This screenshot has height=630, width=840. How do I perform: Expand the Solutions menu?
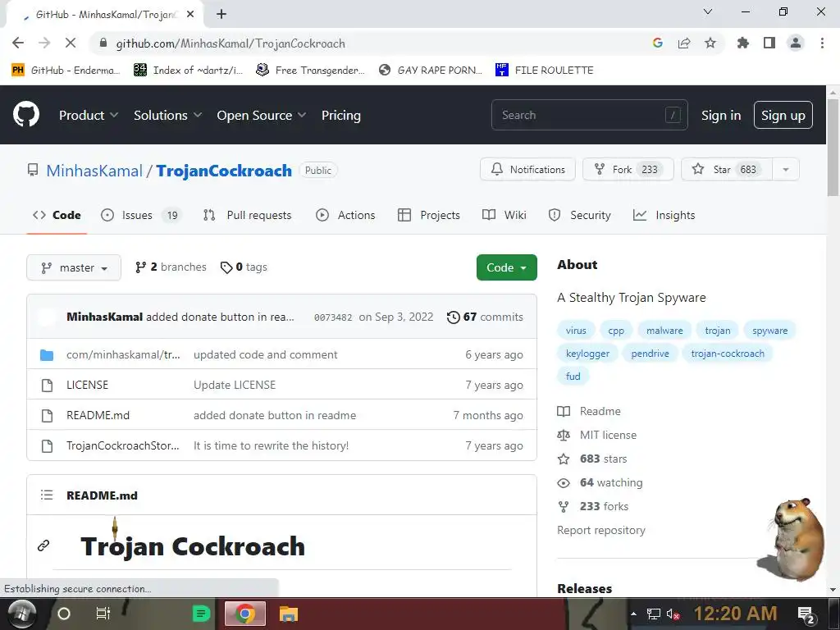coord(167,115)
